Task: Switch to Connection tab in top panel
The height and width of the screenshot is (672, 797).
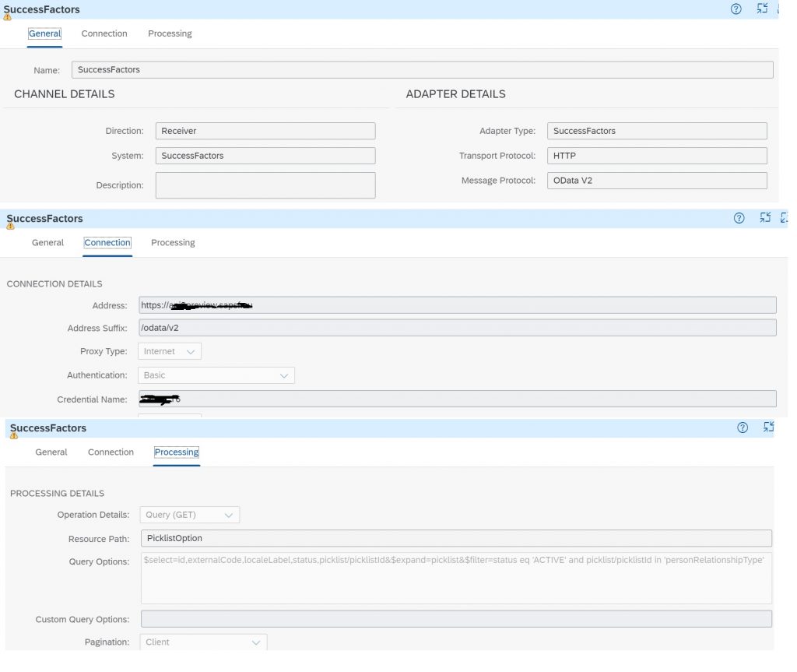Action: pos(104,33)
